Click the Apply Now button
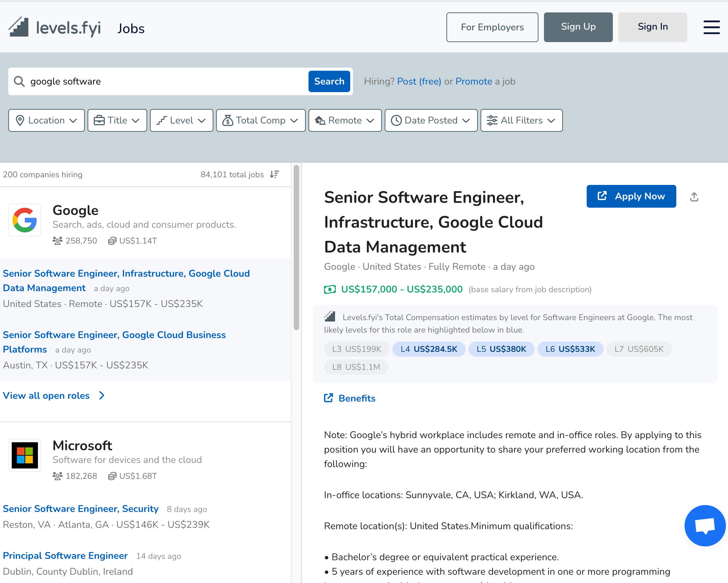This screenshot has height=583, width=728. coord(631,196)
